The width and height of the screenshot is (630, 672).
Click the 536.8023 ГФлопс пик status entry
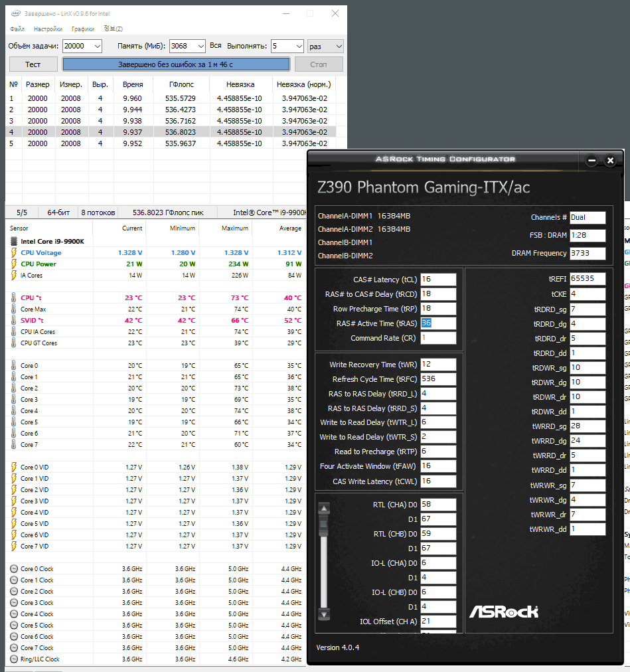tap(168, 212)
